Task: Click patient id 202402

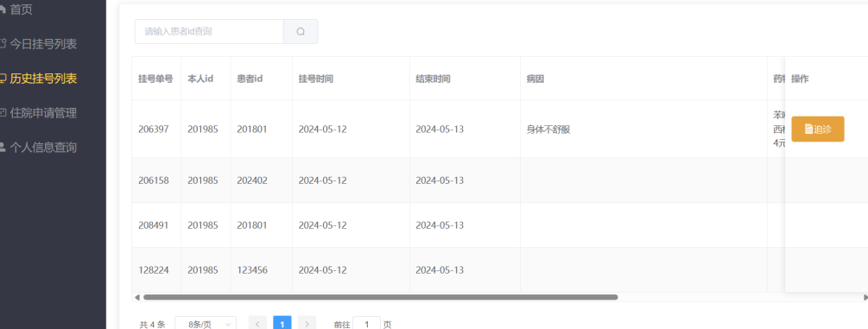Action: click(x=252, y=180)
